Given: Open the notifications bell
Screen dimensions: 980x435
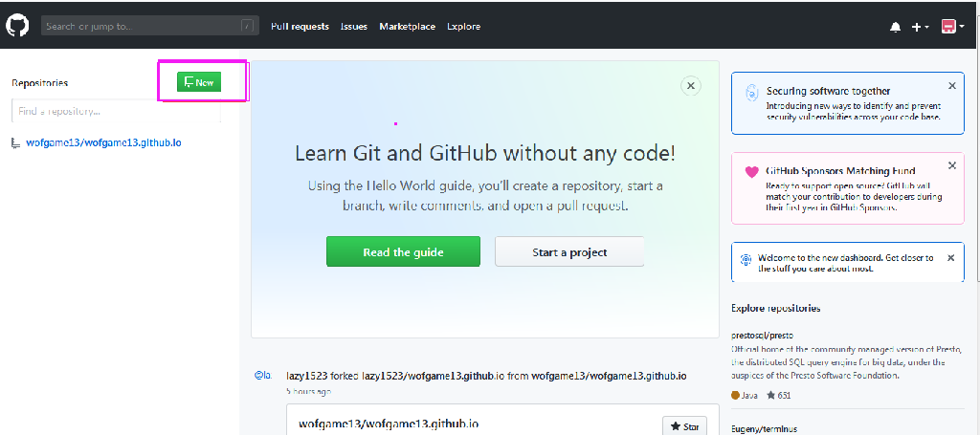Looking at the screenshot, I should click(x=896, y=27).
